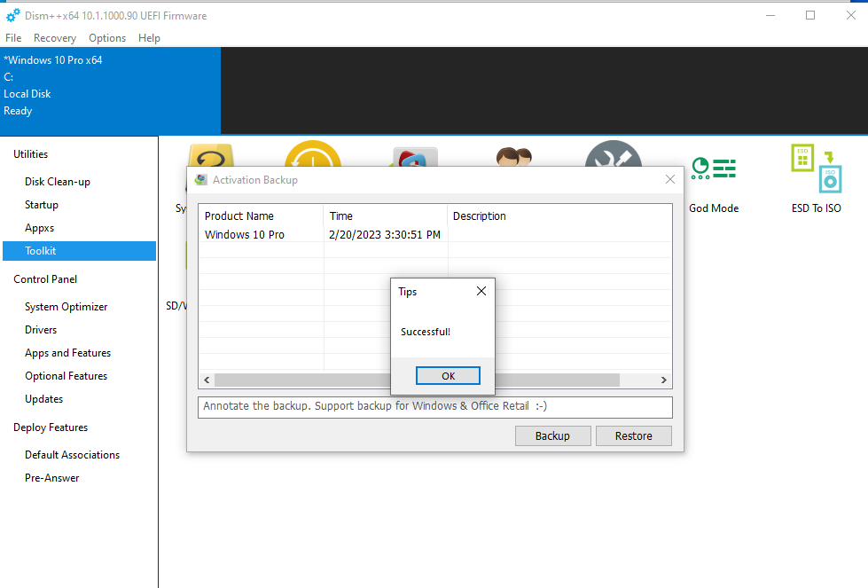The height and width of the screenshot is (588, 868).
Task: Select Pre-Answer in the sidebar
Action: point(52,478)
